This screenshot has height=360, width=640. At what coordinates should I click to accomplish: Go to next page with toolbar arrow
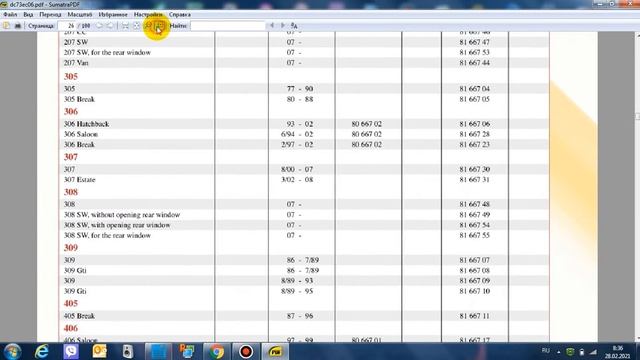tap(110, 26)
